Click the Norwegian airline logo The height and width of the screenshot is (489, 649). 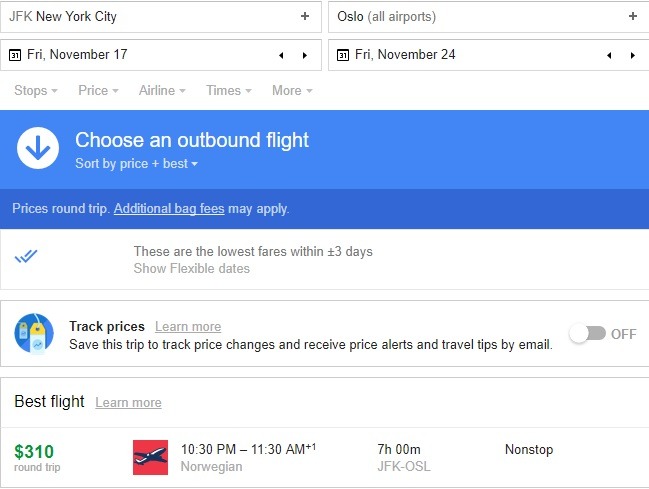pos(150,457)
